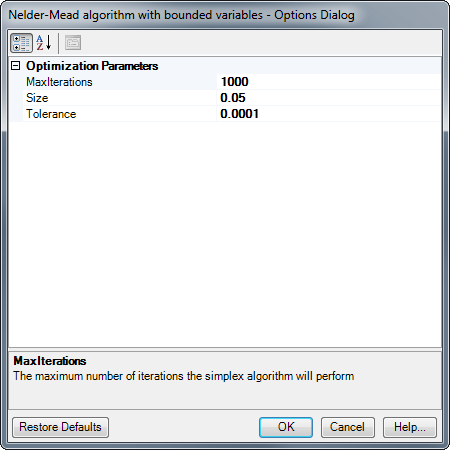
Task: Sort properties with Alphabetical A-Z icon
Action: [x=44, y=43]
